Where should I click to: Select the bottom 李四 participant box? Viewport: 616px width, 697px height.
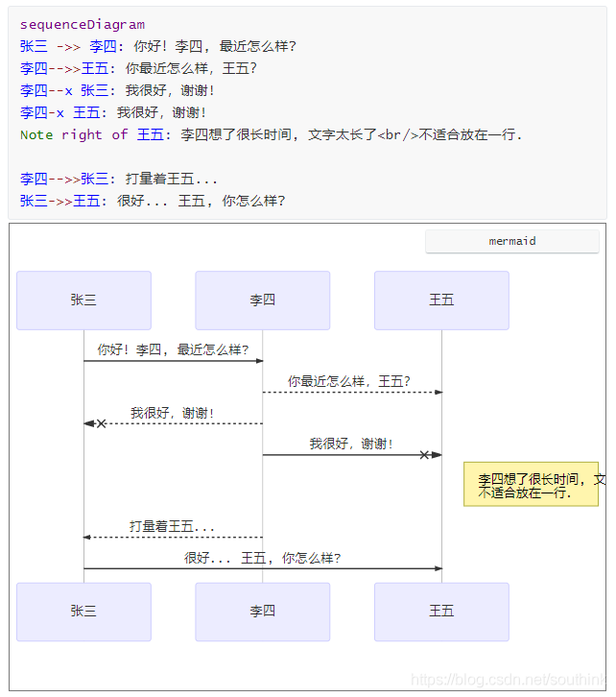tap(263, 612)
